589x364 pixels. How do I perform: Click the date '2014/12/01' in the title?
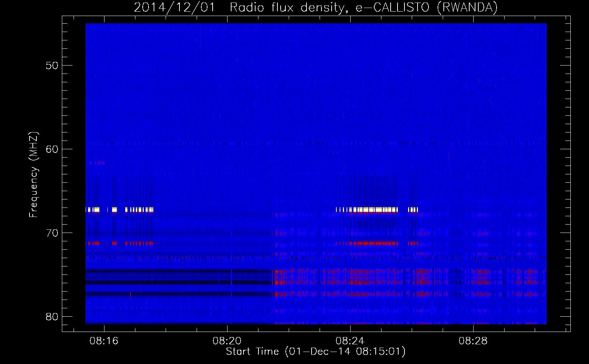pos(174,7)
